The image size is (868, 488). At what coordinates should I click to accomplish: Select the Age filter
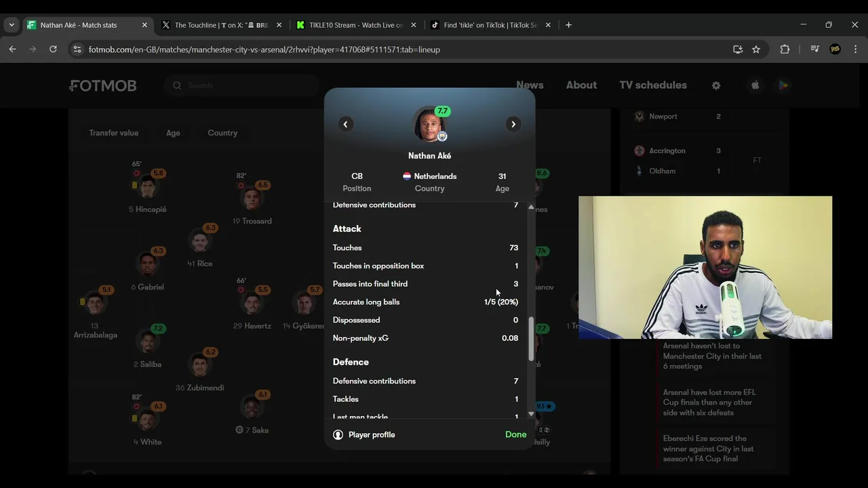click(x=173, y=133)
